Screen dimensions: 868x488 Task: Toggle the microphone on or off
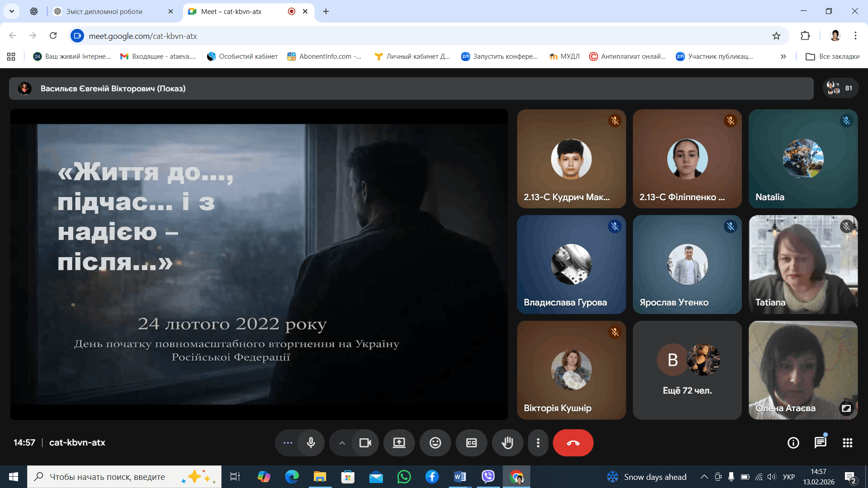coord(311,443)
